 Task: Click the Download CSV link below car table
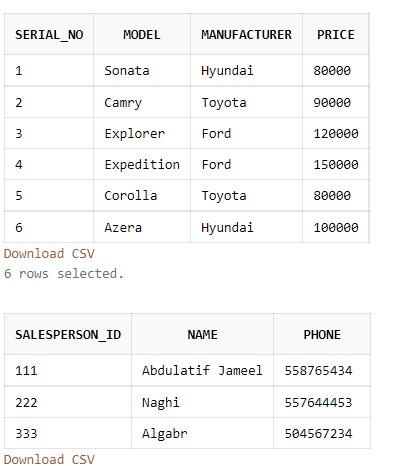[x=49, y=254]
